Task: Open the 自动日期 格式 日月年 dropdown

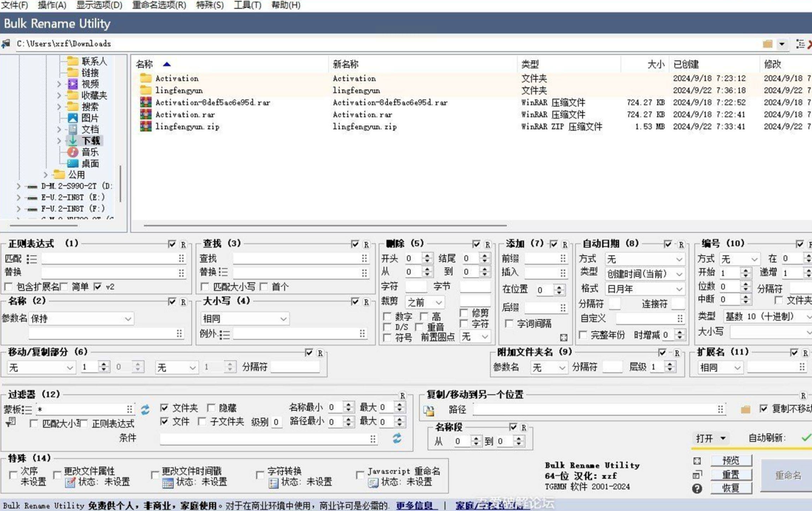Action: coord(644,289)
